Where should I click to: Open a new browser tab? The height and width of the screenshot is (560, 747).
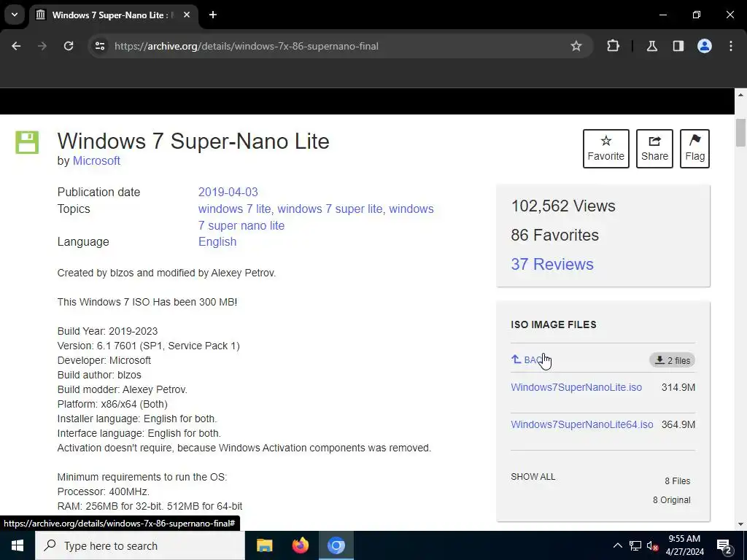click(x=213, y=15)
